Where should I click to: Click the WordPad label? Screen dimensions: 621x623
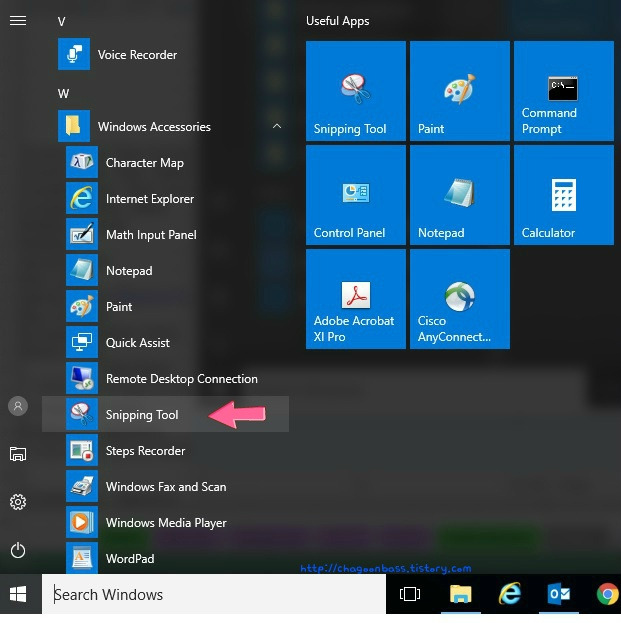[x=130, y=559]
